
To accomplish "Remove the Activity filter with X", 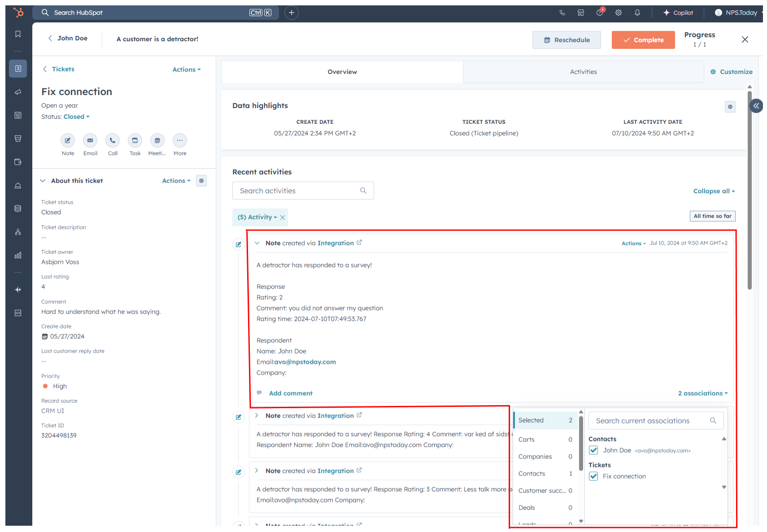I will 283,218.
